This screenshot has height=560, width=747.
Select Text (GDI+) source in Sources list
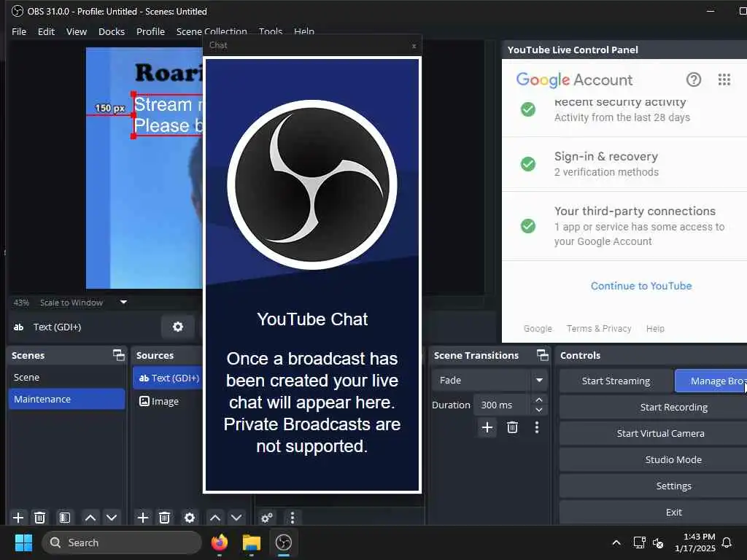coord(169,378)
